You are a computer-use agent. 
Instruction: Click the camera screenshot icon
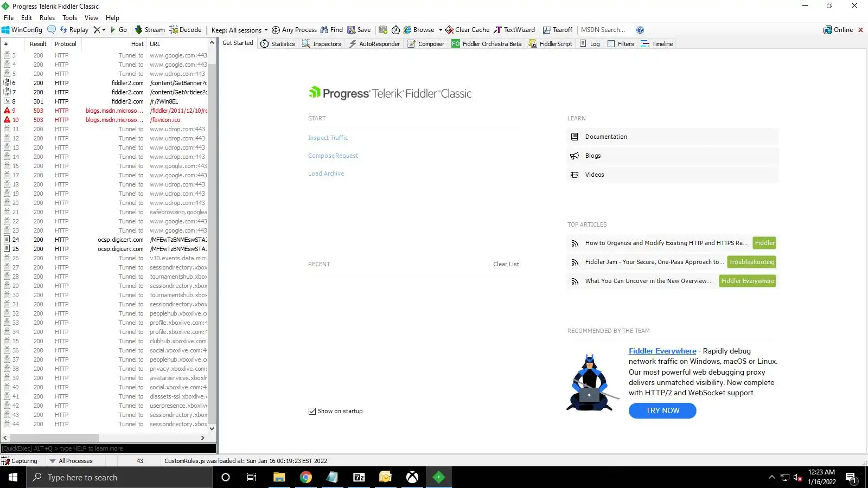point(383,30)
